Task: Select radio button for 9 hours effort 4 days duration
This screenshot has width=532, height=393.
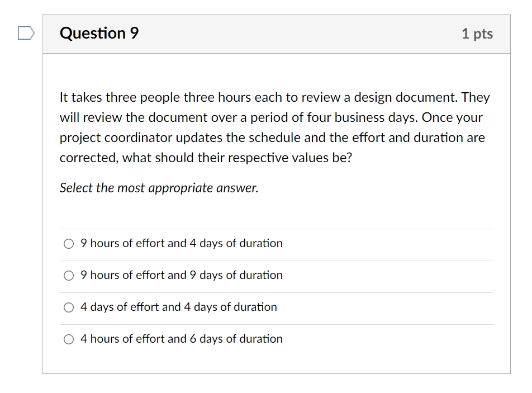Action: (69, 244)
